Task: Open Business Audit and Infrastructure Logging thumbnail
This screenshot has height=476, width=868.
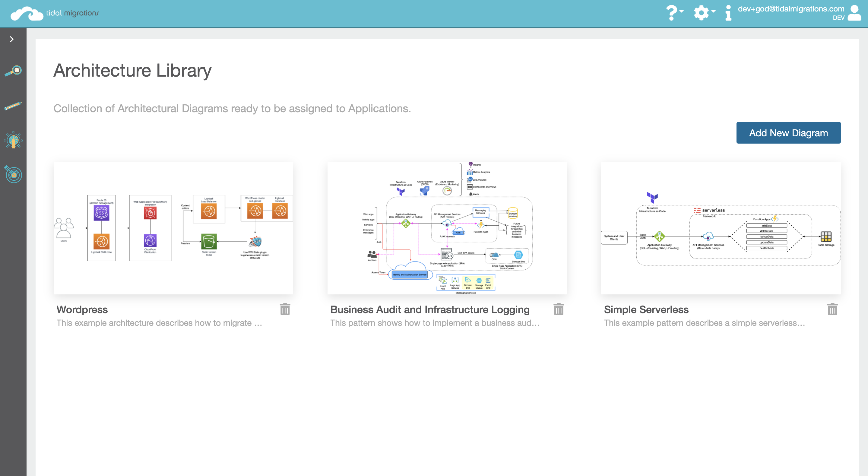Action: tap(447, 228)
